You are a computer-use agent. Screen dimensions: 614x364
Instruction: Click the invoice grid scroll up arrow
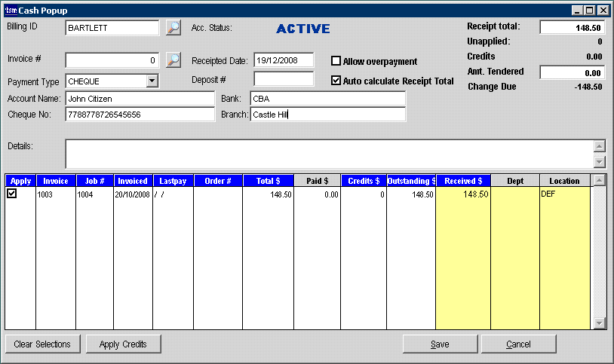pos(600,180)
